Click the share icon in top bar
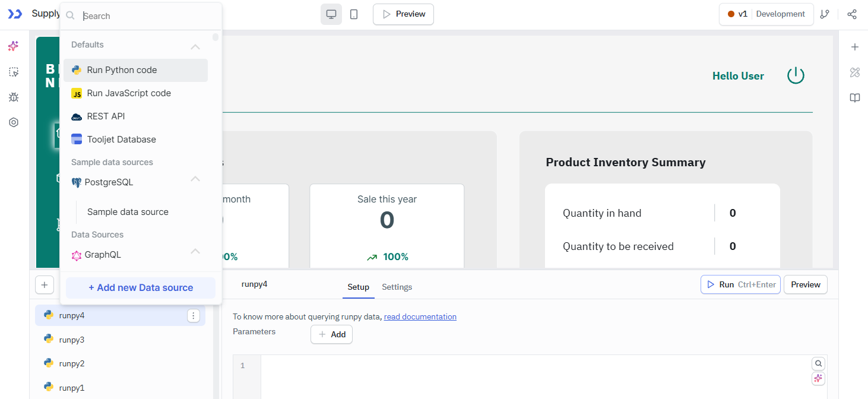 [852, 14]
